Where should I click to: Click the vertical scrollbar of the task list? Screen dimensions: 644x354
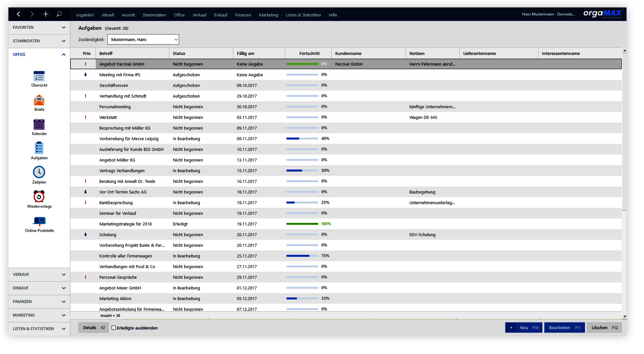pos(624,132)
